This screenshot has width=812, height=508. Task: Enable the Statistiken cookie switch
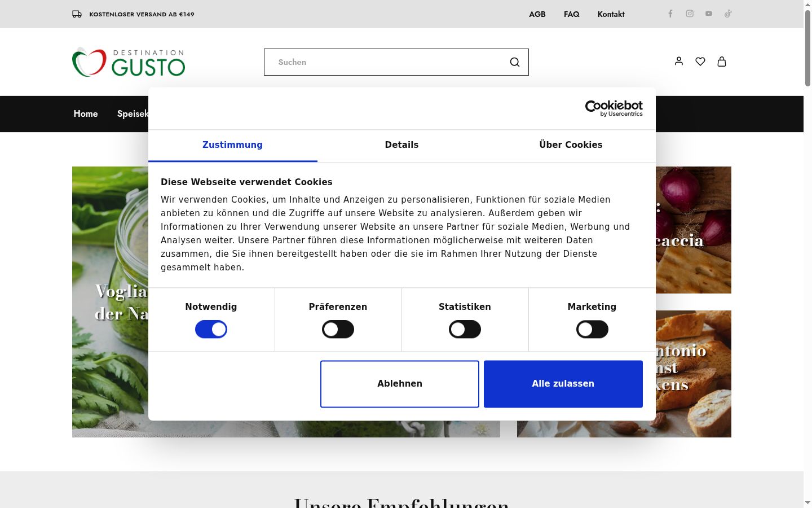[x=465, y=329]
